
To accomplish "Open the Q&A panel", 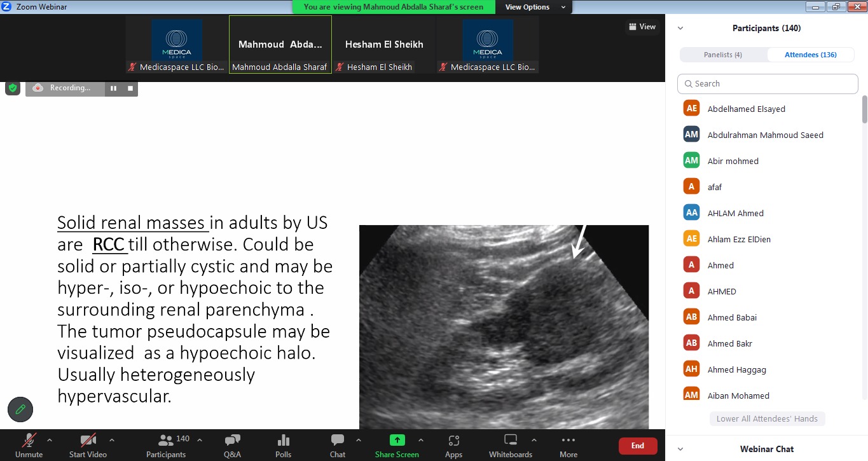I will click(x=232, y=445).
